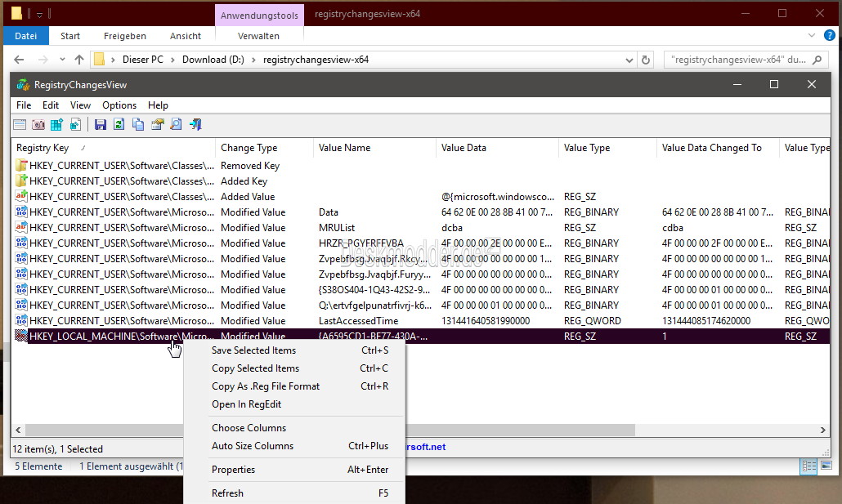Sort by Value Data Changed To header

click(x=718, y=148)
